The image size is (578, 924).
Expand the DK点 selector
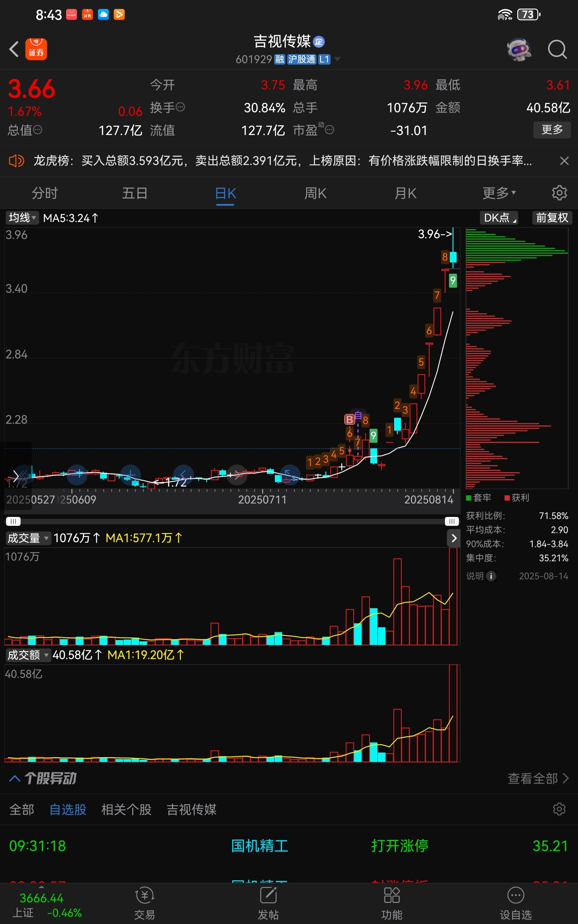(x=499, y=218)
